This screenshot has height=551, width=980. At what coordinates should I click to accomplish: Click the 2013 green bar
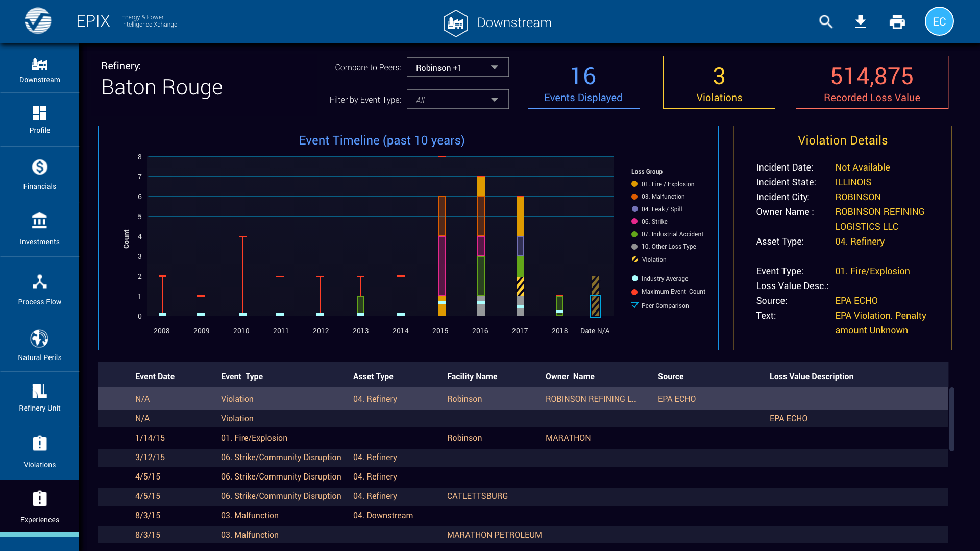(360, 305)
